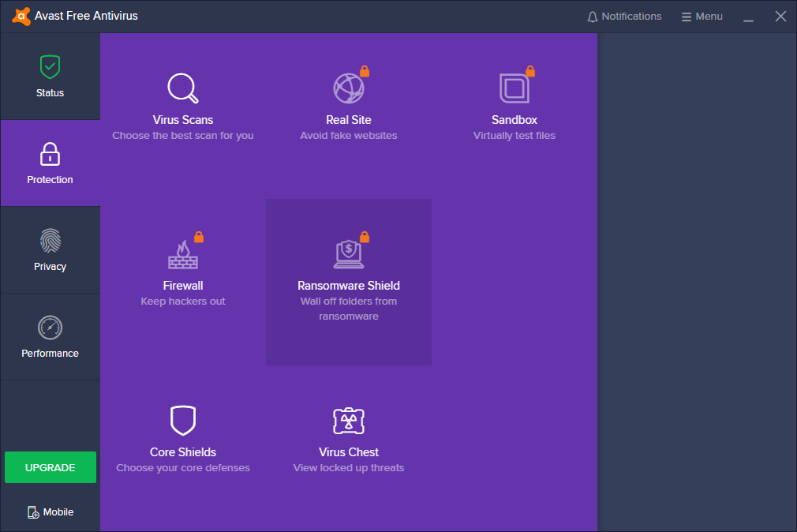This screenshot has height=532, width=797.
Task: Select the Protection tab label
Action: click(x=50, y=179)
